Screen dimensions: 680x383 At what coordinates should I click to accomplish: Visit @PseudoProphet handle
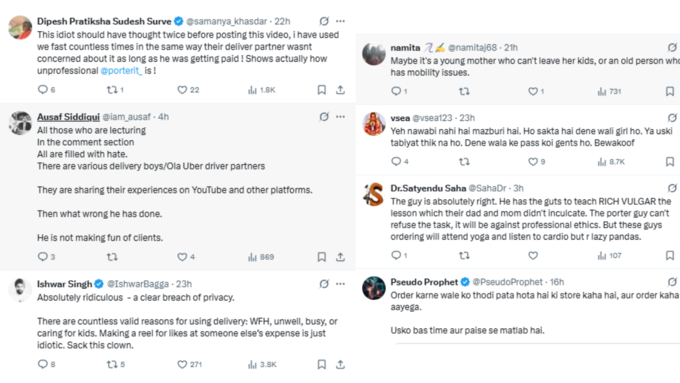point(507,282)
